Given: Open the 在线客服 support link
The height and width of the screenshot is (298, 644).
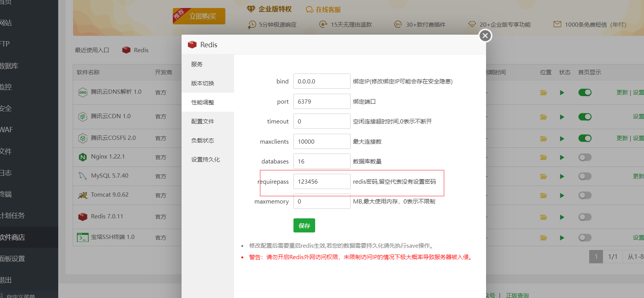Looking at the screenshot, I should (324, 10).
